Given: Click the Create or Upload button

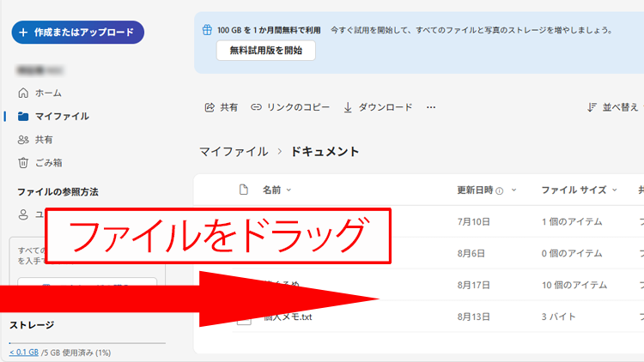Looking at the screenshot, I should pos(77,32).
